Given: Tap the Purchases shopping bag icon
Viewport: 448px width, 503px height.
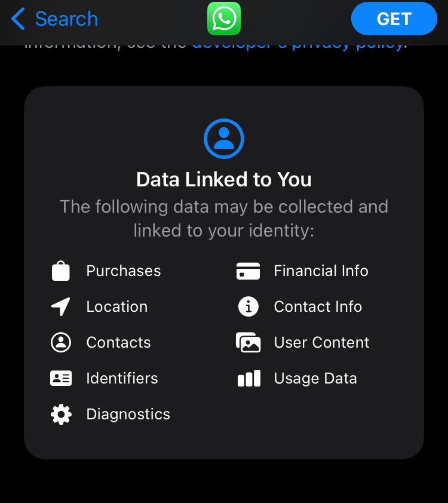Looking at the screenshot, I should click(x=61, y=271).
